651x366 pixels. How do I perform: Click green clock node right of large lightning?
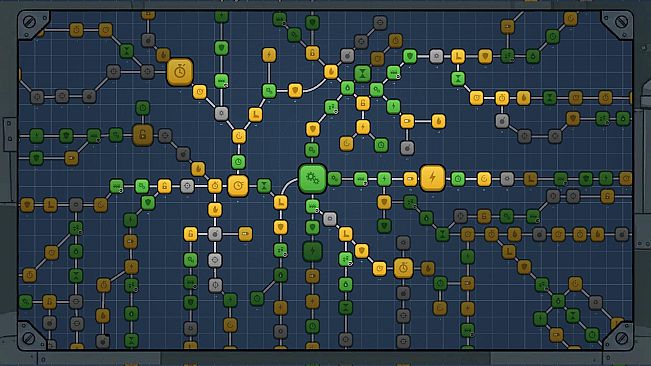[458, 179]
